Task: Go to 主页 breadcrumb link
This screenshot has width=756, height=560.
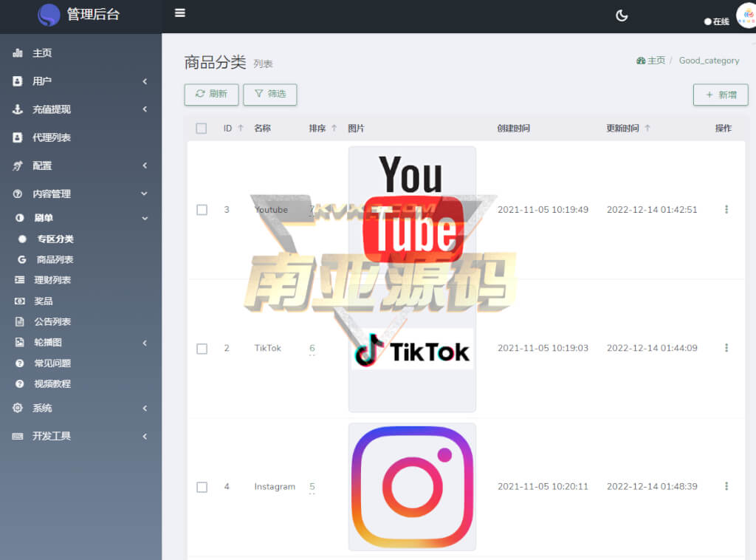Action: tap(650, 61)
